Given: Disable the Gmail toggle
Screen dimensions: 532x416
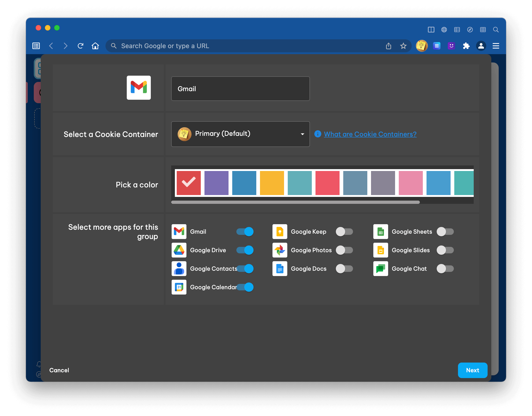Looking at the screenshot, I should click(245, 232).
